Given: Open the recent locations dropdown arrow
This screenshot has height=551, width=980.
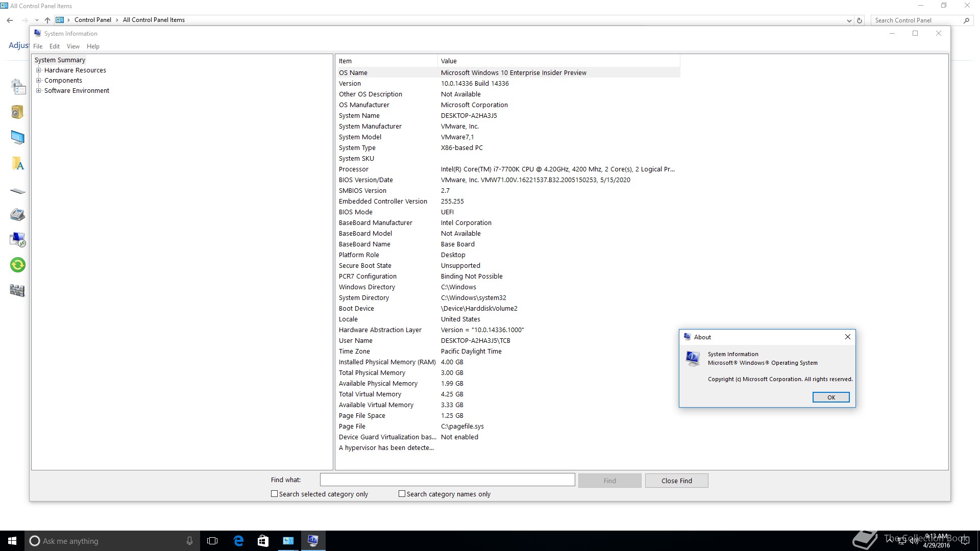Looking at the screenshot, I should click(37, 20).
